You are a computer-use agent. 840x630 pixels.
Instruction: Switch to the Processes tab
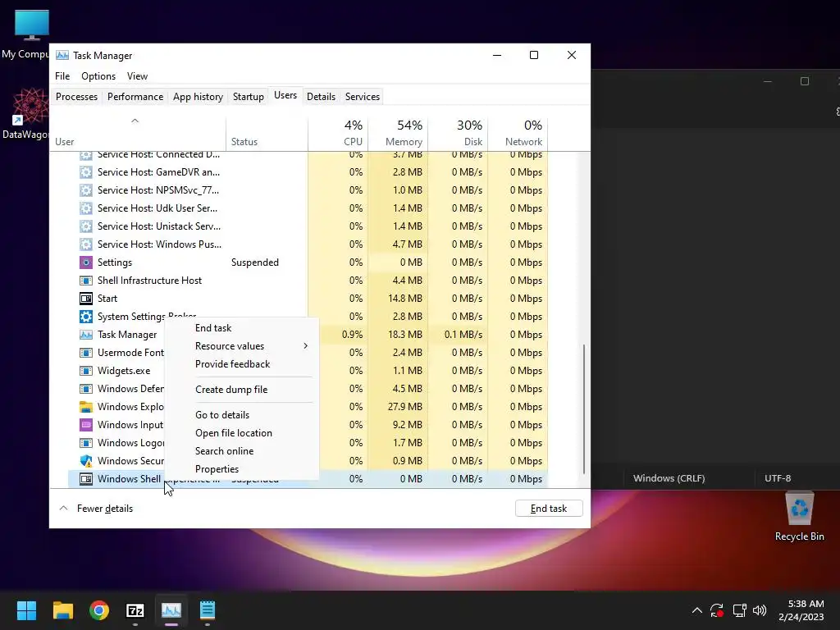point(76,97)
